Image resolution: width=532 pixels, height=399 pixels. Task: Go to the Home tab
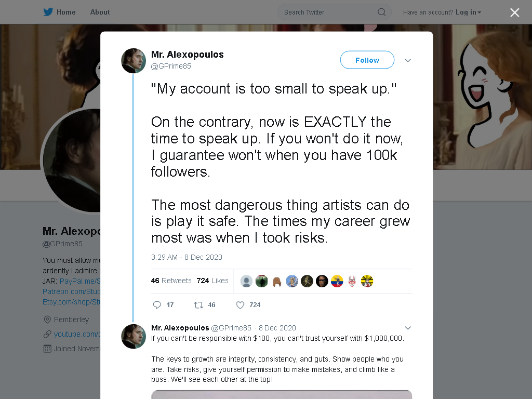pyautogui.click(x=66, y=12)
